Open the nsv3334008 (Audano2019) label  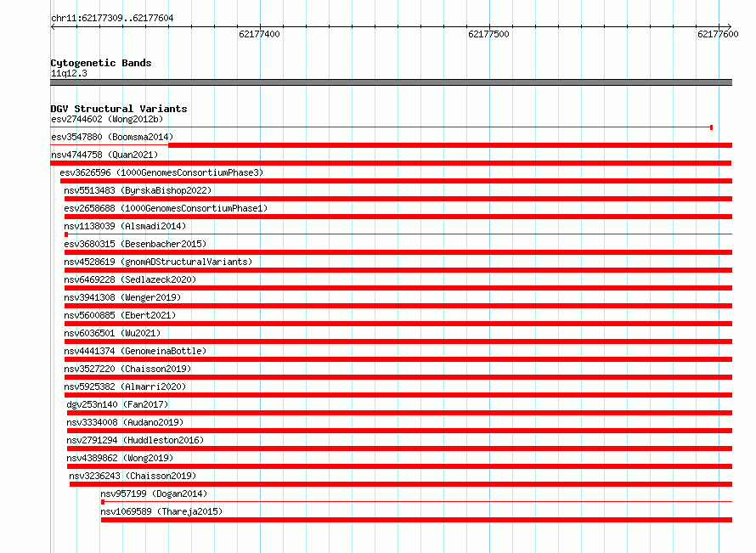tap(125, 422)
